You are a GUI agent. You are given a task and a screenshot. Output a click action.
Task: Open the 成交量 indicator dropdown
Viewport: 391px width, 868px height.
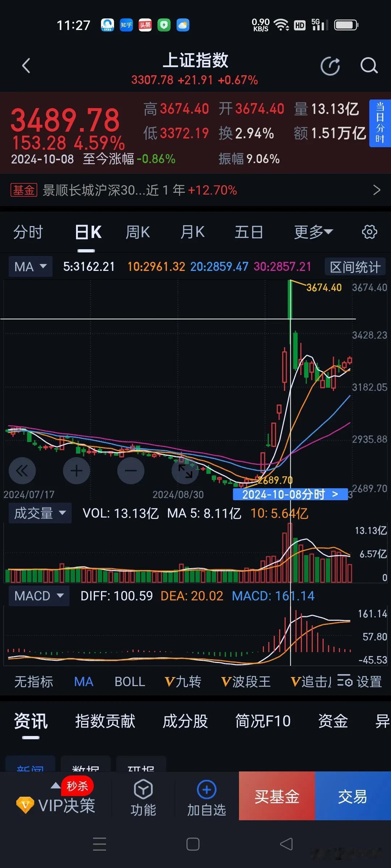tap(40, 513)
